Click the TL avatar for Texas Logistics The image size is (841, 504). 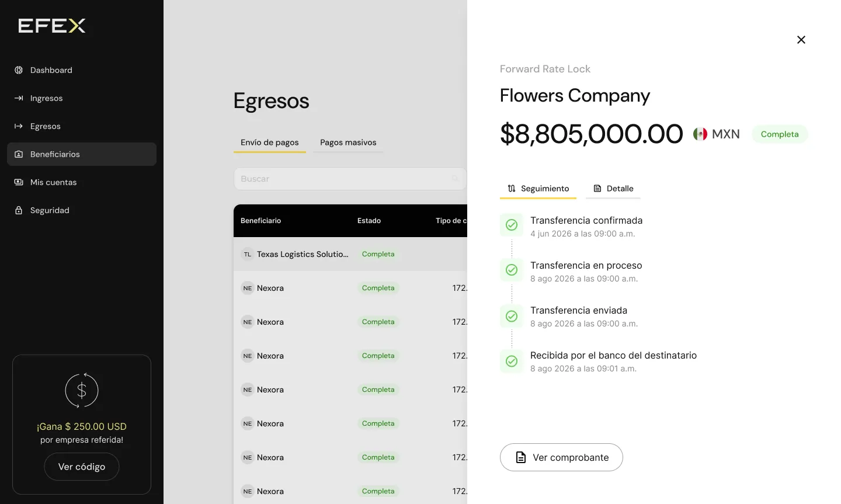(x=248, y=254)
